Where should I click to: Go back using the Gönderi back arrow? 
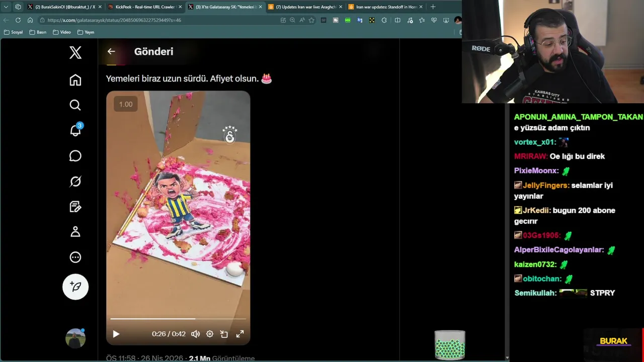[111, 51]
